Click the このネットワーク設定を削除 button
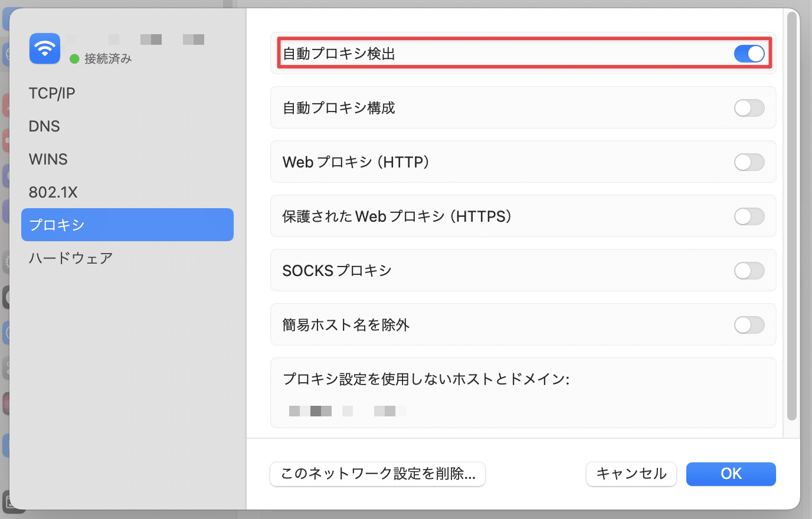 [377, 474]
